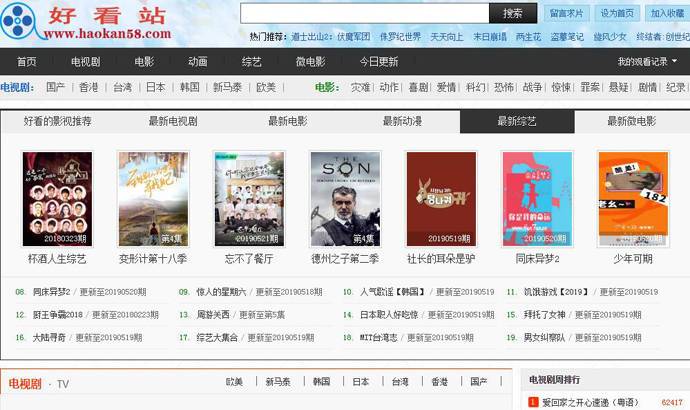The height and width of the screenshot is (410, 690).
Task: Open list item 09 惊人的星期六
Action: tap(221, 292)
